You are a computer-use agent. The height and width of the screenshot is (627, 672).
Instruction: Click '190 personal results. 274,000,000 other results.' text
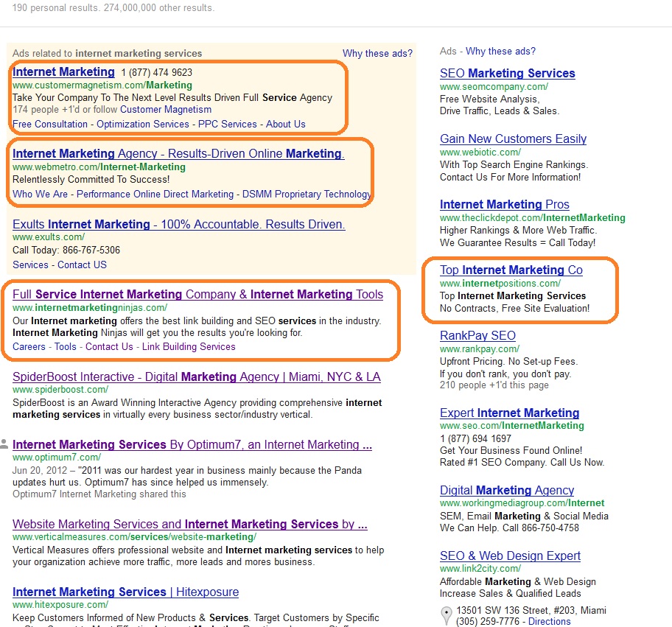(x=113, y=8)
